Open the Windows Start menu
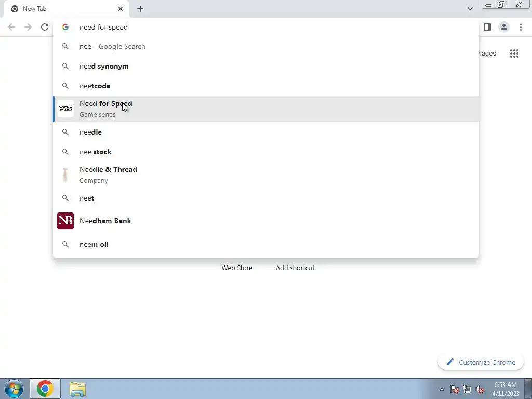The height and width of the screenshot is (399, 532). tap(14, 389)
